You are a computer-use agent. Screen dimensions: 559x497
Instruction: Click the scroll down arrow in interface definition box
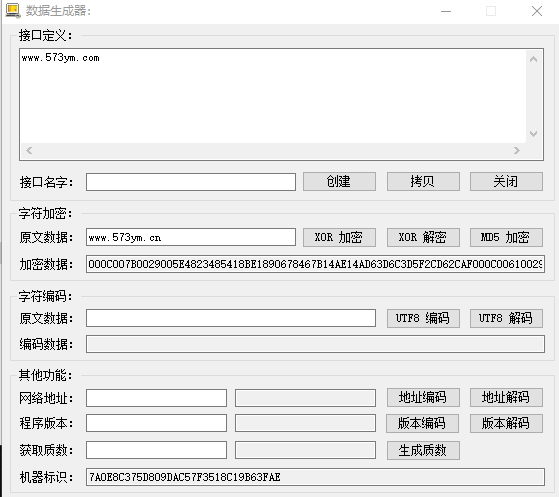(x=533, y=134)
